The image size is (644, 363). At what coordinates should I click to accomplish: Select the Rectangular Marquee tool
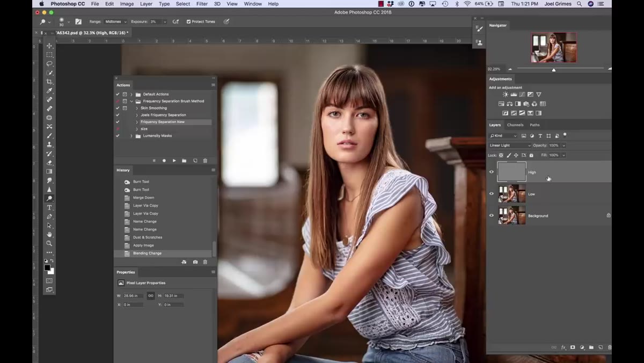click(49, 55)
